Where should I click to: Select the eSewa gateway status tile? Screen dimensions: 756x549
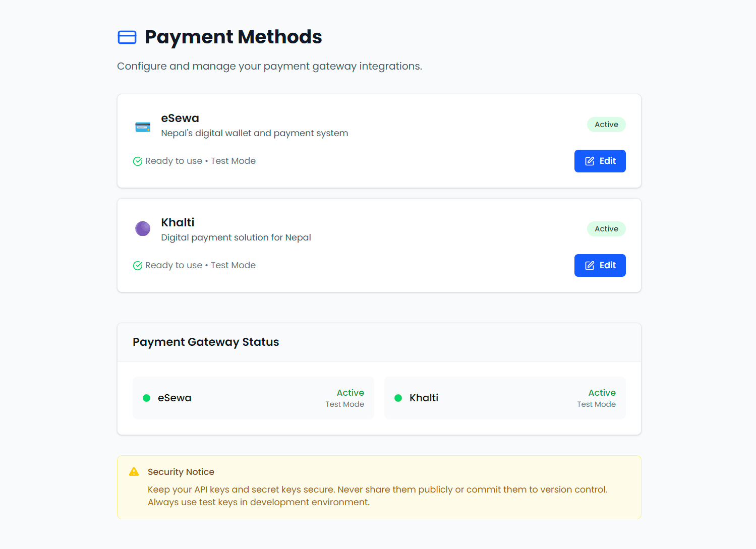coord(253,398)
